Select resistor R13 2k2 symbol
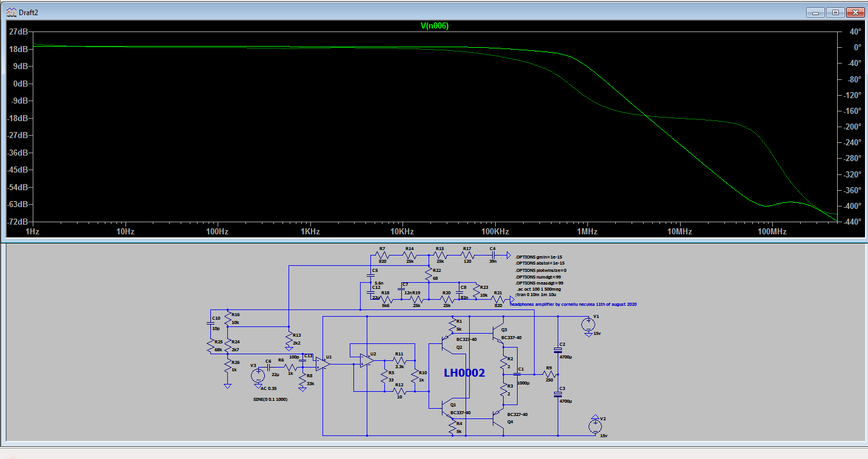 [x=288, y=338]
